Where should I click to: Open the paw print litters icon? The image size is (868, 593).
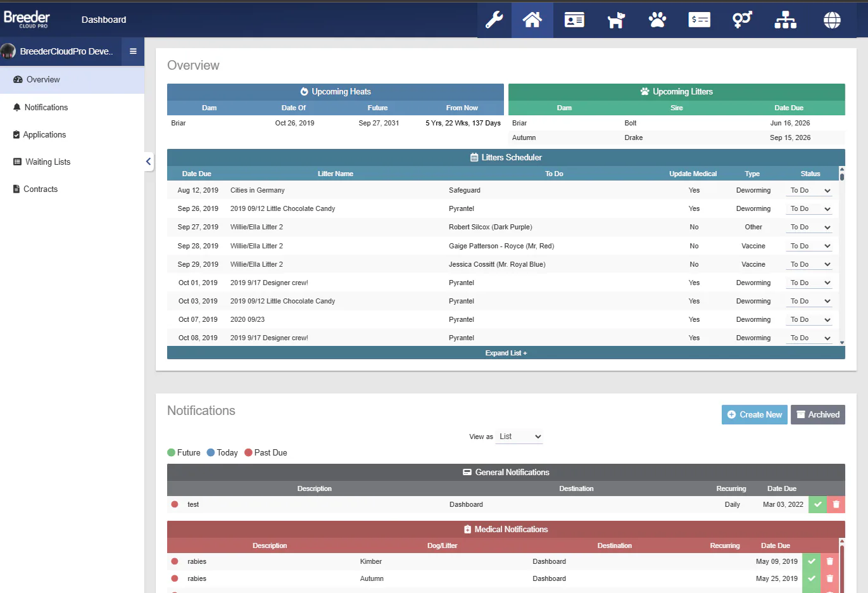pyautogui.click(x=658, y=20)
